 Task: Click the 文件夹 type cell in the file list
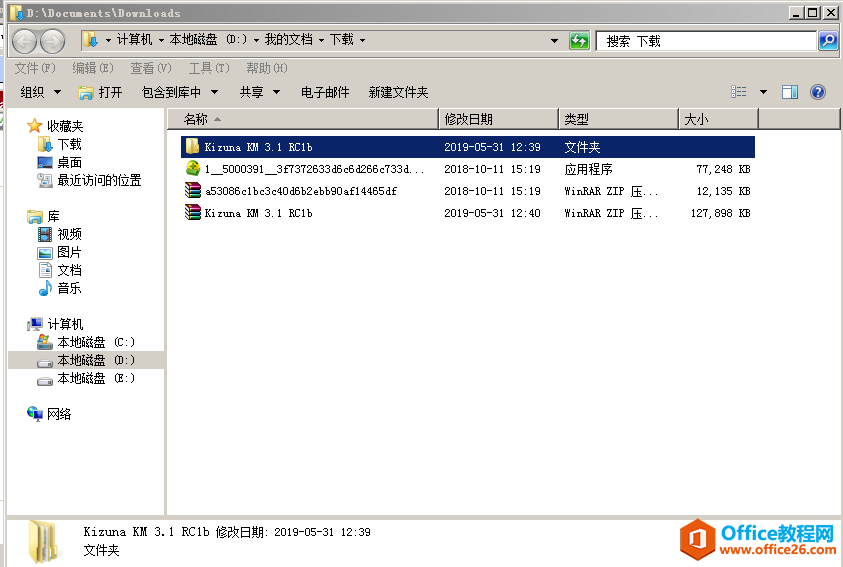coord(582,147)
